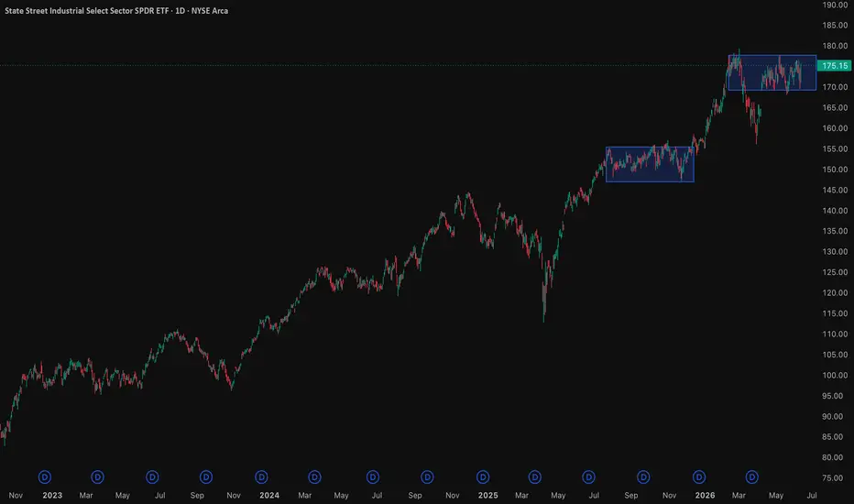Image resolution: width=854 pixels, height=504 pixels.
Task: Open the dividend marker nearest the 2025 label
Action: click(483, 477)
